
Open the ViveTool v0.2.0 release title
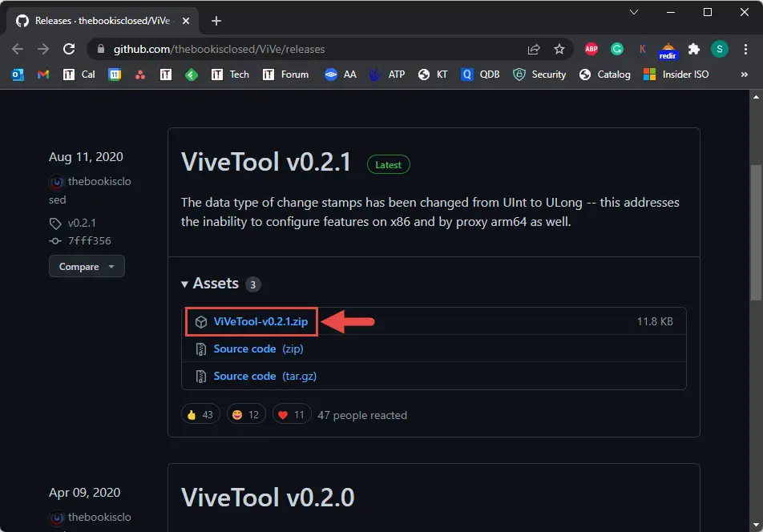268,498
